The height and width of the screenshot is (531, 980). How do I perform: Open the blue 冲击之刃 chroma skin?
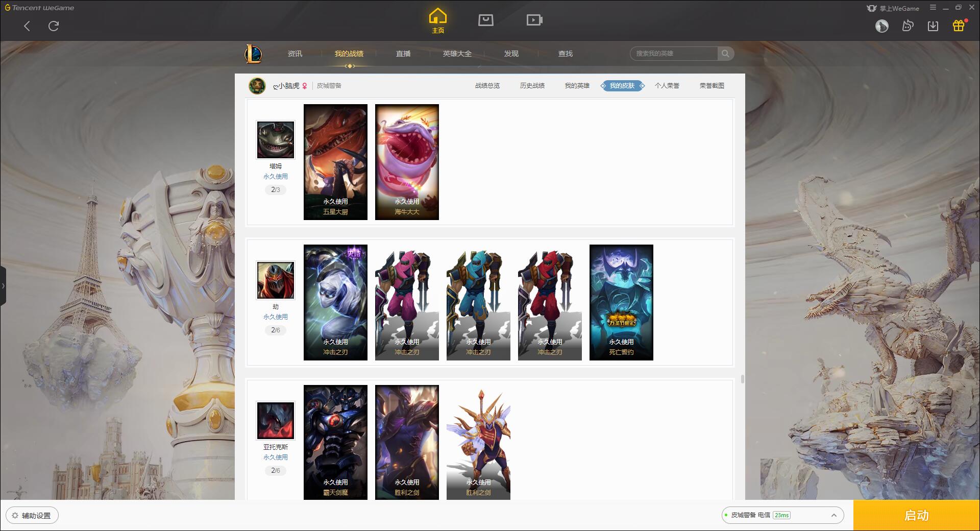click(478, 302)
